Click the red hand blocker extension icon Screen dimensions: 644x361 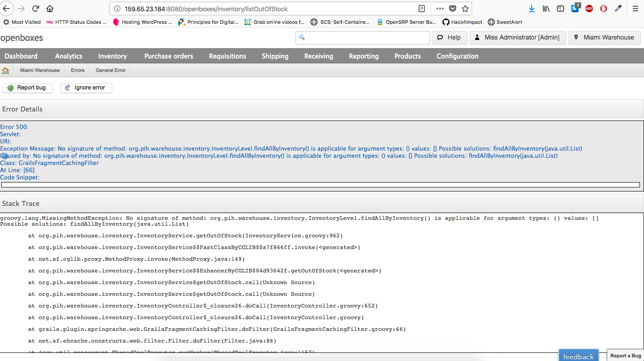[x=604, y=8]
